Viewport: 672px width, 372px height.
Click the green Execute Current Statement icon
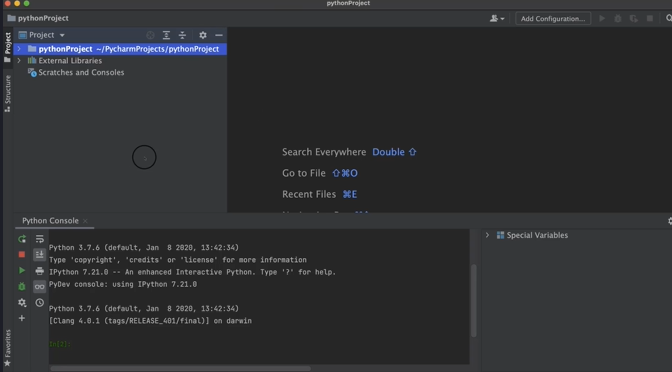point(22,270)
